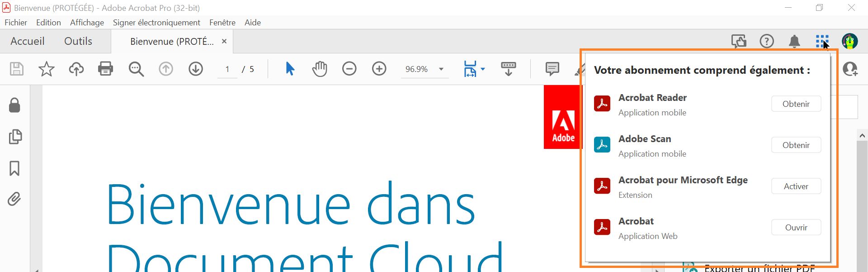Show page thumbnails panel icon
Screen dimensions: 868x272
pos(15,137)
